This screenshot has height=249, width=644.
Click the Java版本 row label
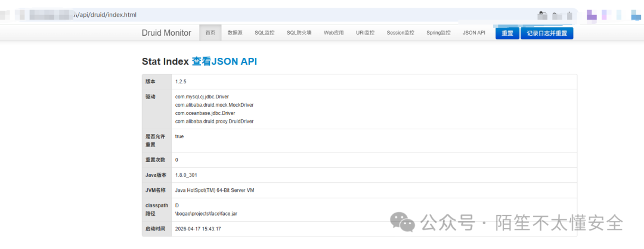click(156, 175)
